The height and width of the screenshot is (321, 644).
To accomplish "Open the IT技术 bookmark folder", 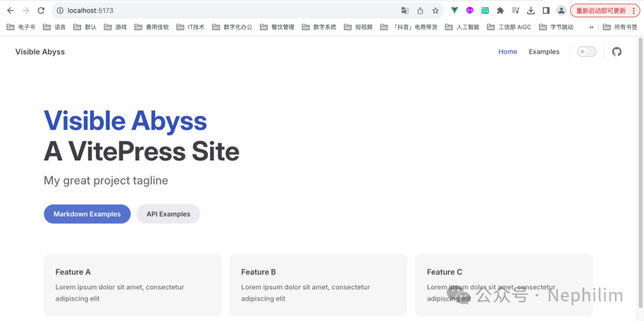I will (x=190, y=27).
